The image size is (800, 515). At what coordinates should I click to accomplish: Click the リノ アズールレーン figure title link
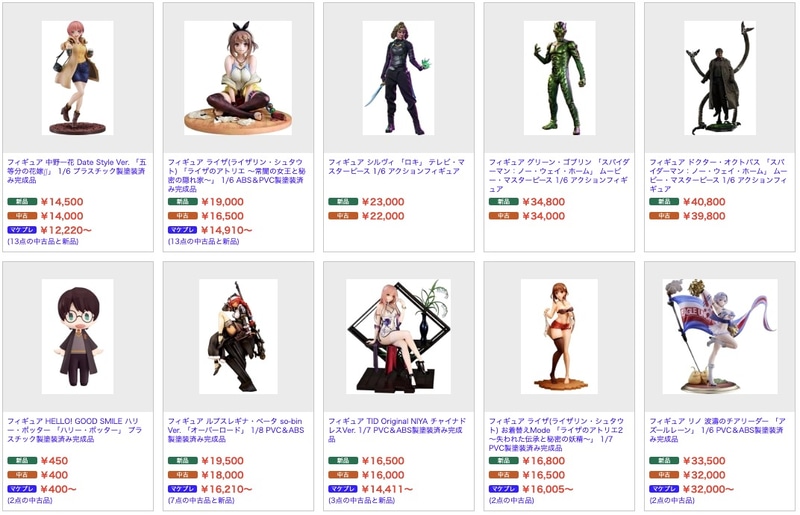click(x=717, y=430)
